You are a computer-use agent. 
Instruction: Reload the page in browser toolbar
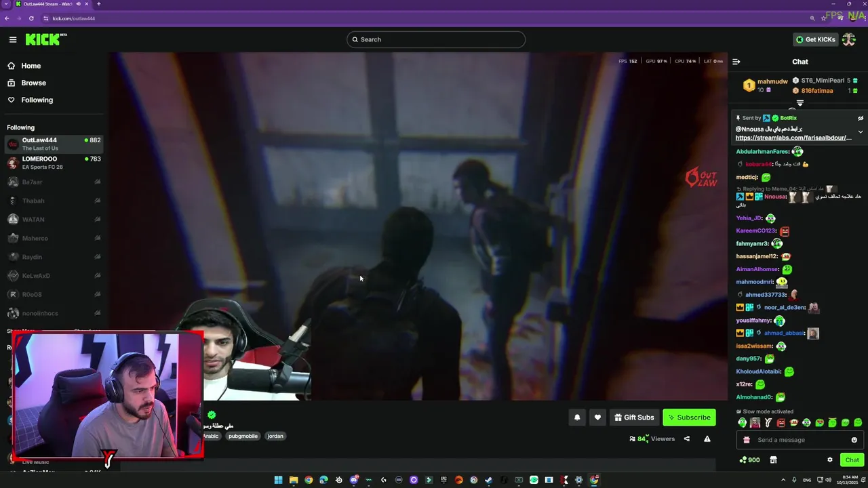pos(31,18)
